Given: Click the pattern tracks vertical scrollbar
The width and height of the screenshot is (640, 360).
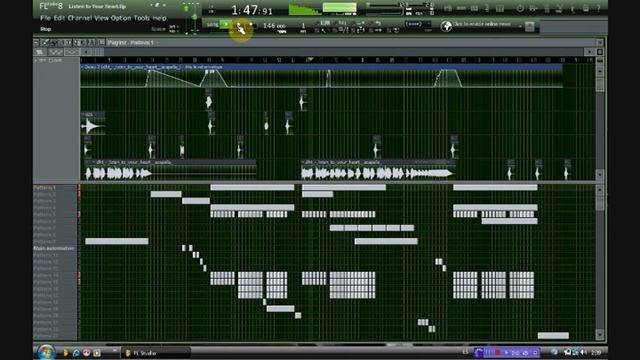Looking at the screenshot, I should click(600, 261).
